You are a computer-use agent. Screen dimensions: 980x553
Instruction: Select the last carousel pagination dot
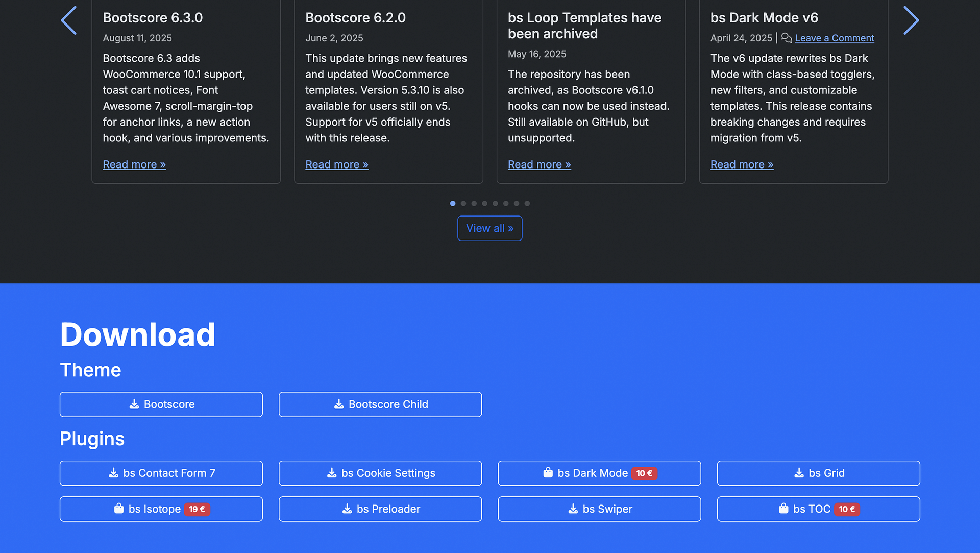coord(527,203)
